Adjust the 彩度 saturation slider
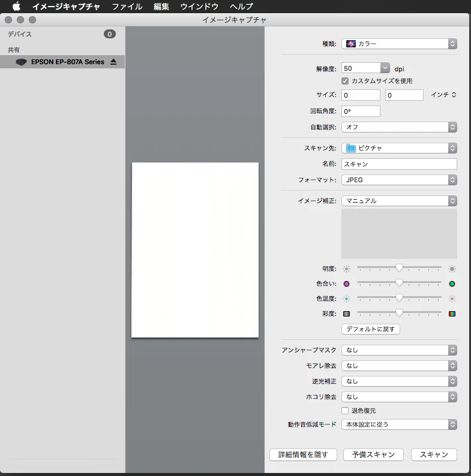This screenshot has width=471, height=476. 399,312
